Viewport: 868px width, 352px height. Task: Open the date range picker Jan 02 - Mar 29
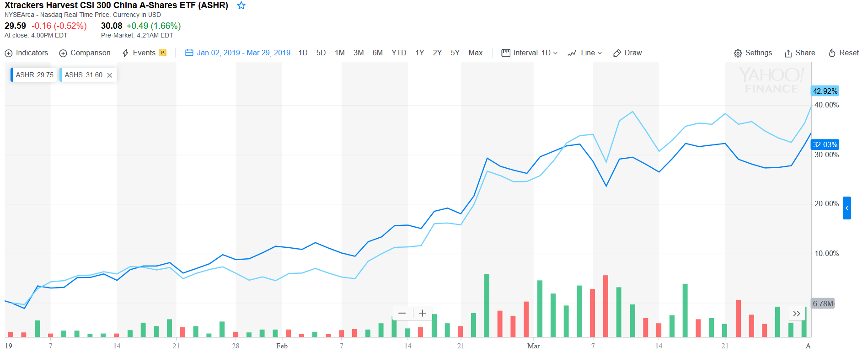tap(238, 53)
